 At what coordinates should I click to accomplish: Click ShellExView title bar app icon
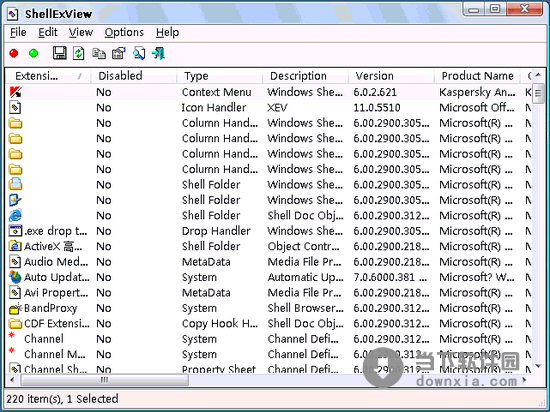pos(13,14)
